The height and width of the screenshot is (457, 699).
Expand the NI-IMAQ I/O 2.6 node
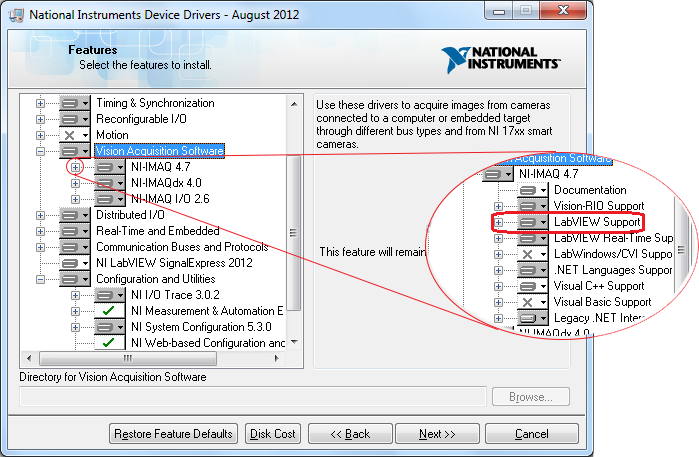(75, 199)
